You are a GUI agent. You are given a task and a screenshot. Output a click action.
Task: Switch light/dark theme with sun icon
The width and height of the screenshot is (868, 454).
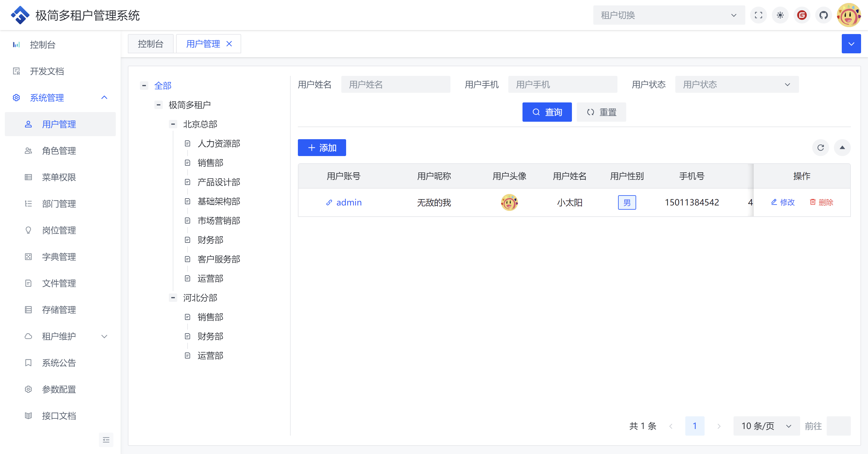[x=780, y=15]
